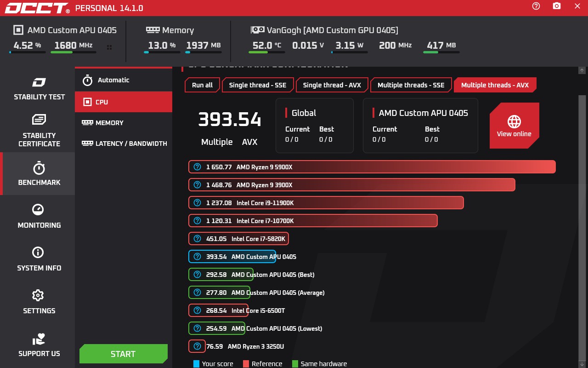Screen dimensions: 588x368
Task: Click the info icon for Intel Core i9-11900K
Action: 198,203
